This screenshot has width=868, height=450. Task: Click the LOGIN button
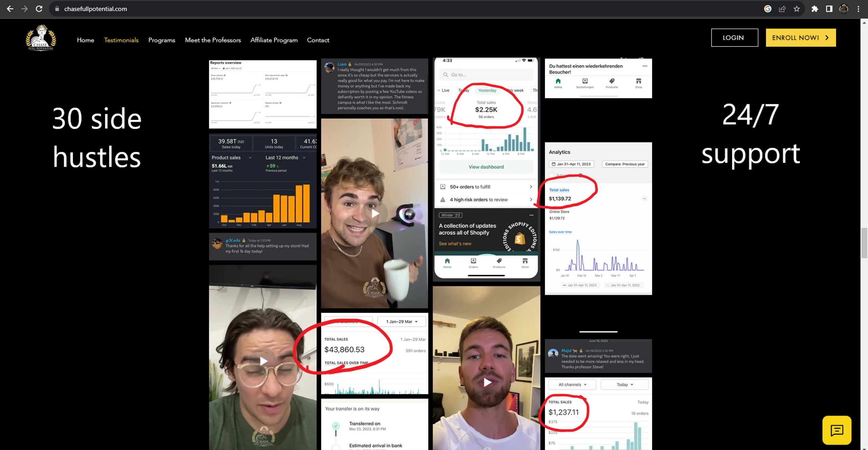coord(734,38)
